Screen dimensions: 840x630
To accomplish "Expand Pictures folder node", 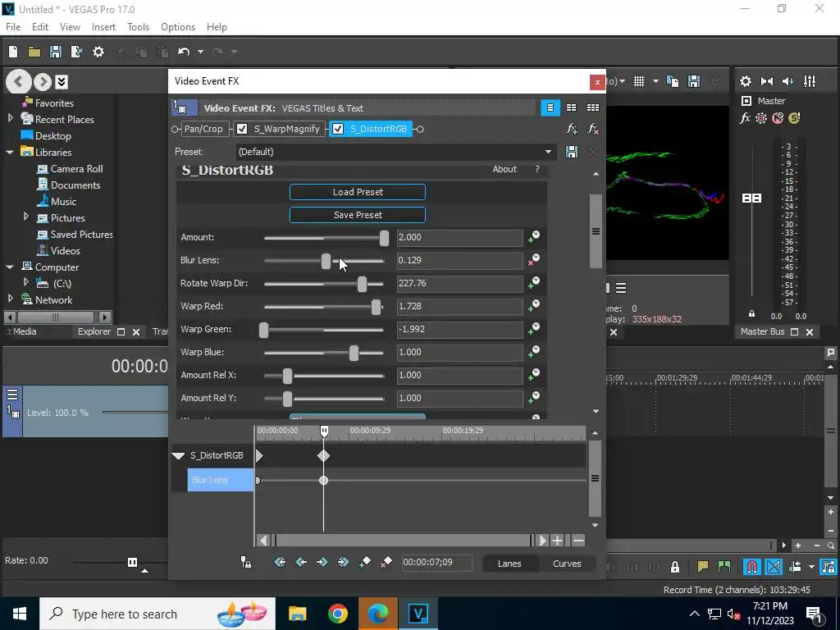I will click(x=25, y=217).
